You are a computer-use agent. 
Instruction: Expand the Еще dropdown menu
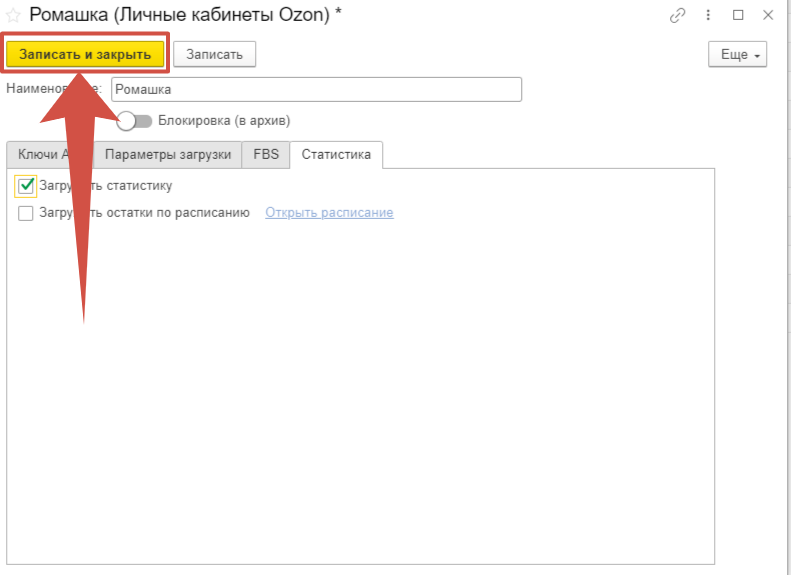pyautogui.click(x=737, y=55)
